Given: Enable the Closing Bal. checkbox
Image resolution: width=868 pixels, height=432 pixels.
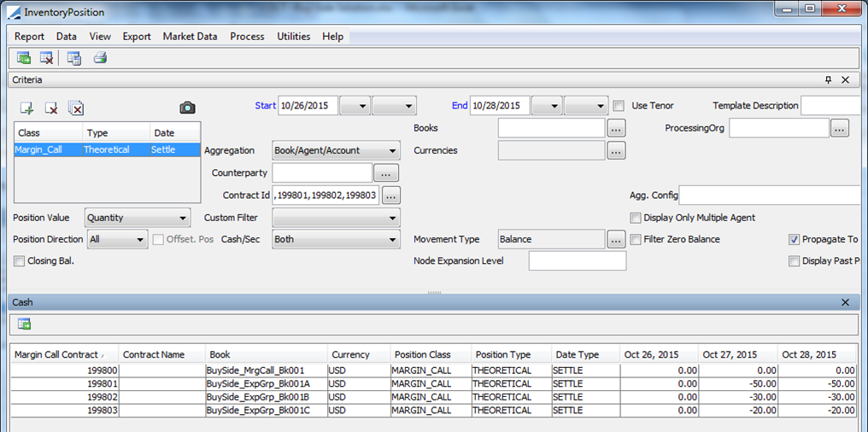Looking at the screenshot, I should click(20, 261).
